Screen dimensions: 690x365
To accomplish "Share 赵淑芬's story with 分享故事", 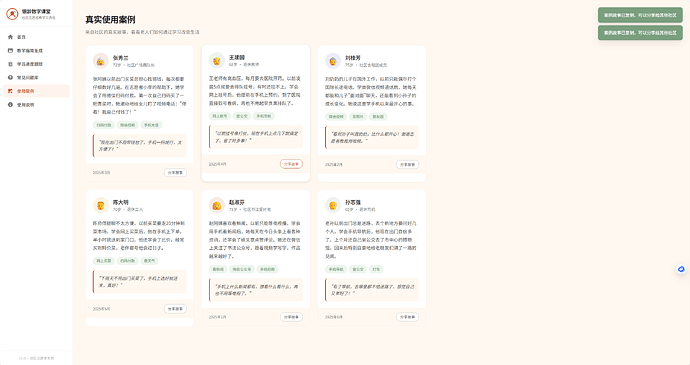I will pos(291,317).
